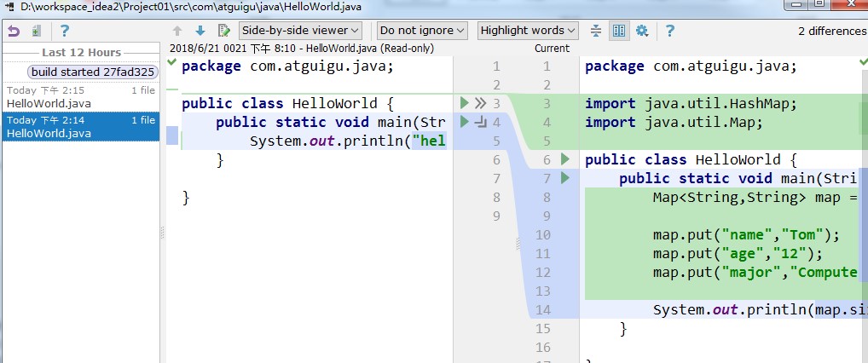Jump to next difference down arrow
The height and width of the screenshot is (363, 868).
point(200,31)
